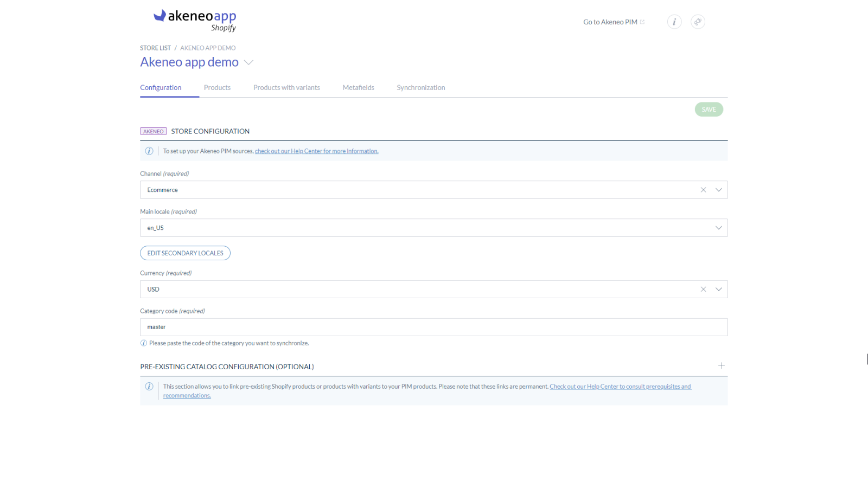Click the info icon in store configuration notice

click(x=149, y=151)
